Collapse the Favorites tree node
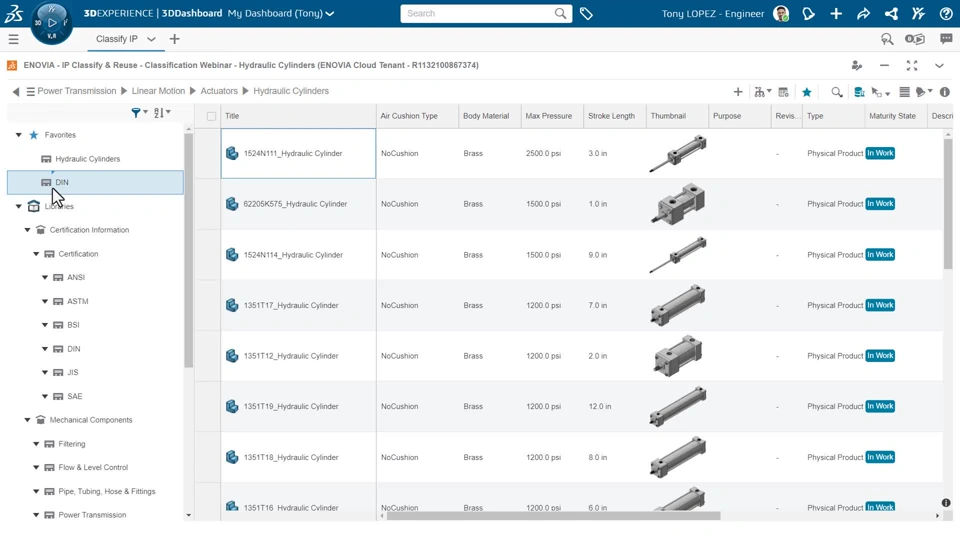The image size is (960, 540). coord(19,135)
